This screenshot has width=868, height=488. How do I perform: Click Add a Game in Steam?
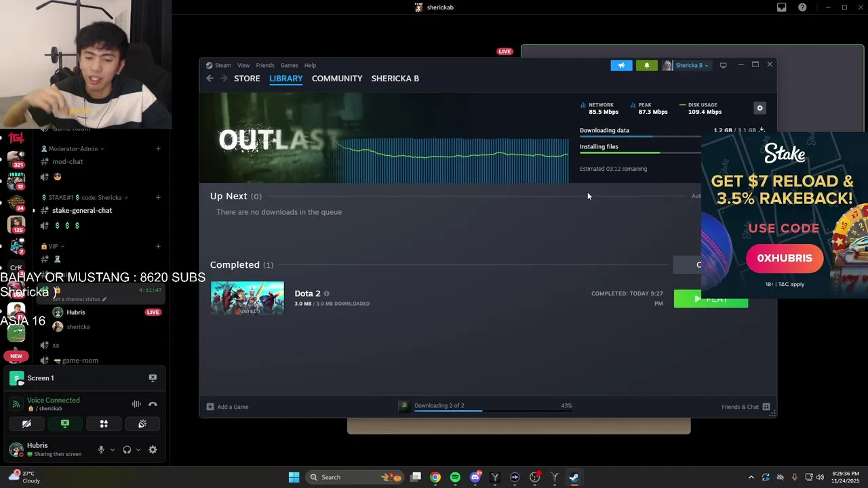click(x=228, y=407)
